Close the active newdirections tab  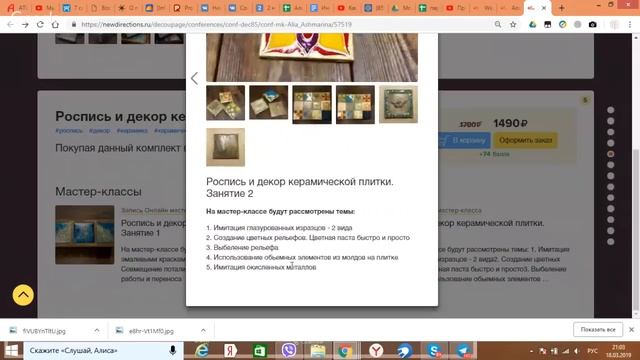pos(544,8)
